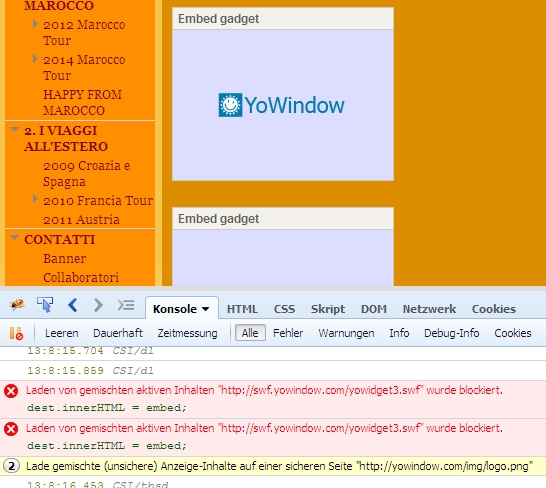Screen dimensions: 546x488
Task: Filter console by Warnungen
Action: pyautogui.click(x=346, y=333)
